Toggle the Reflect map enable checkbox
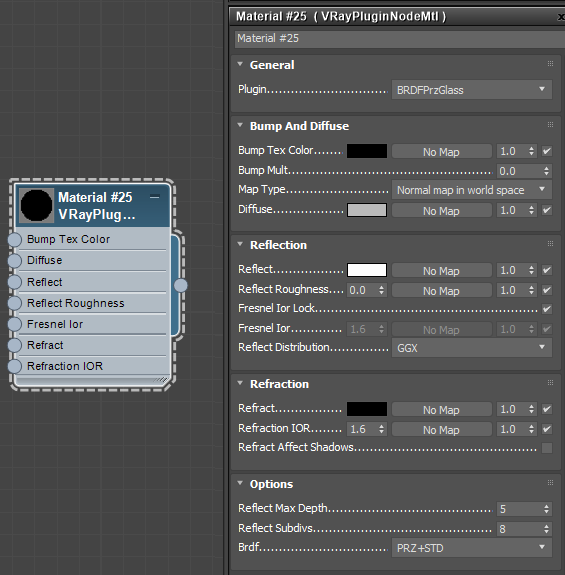This screenshot has height=575, width=565. tap(547, 270)
